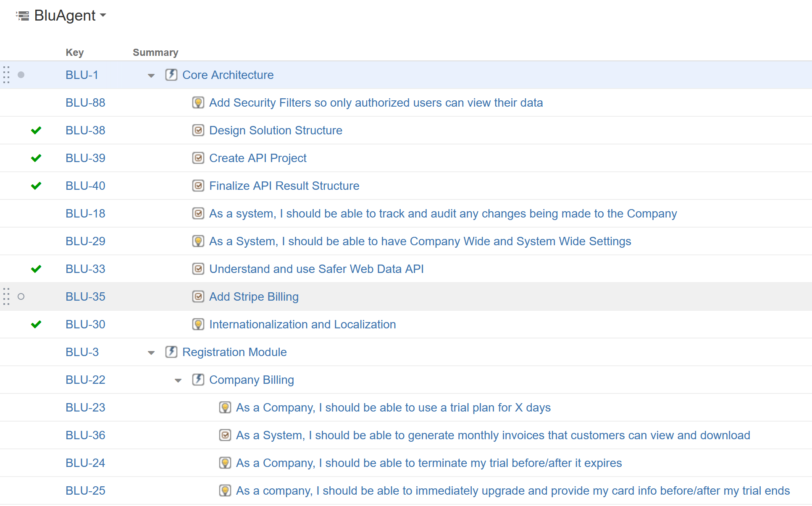
Task: Open issue key BLU-35
Action: 85,296
